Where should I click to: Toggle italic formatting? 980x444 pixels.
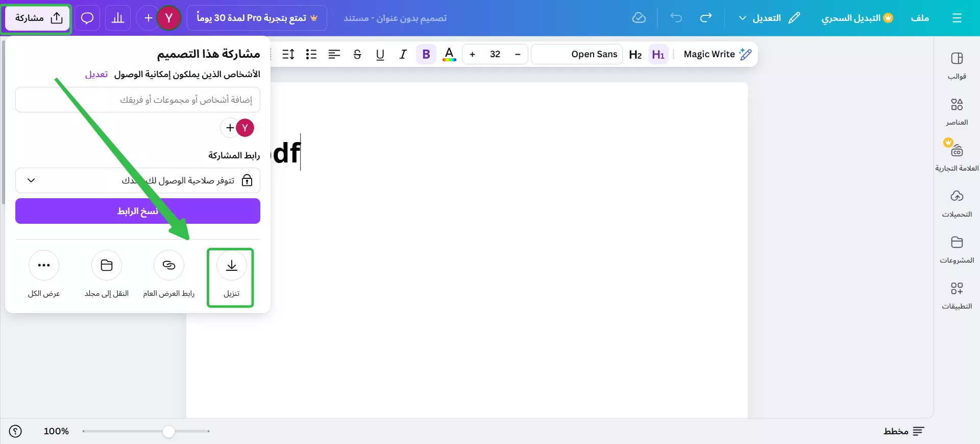403,54
